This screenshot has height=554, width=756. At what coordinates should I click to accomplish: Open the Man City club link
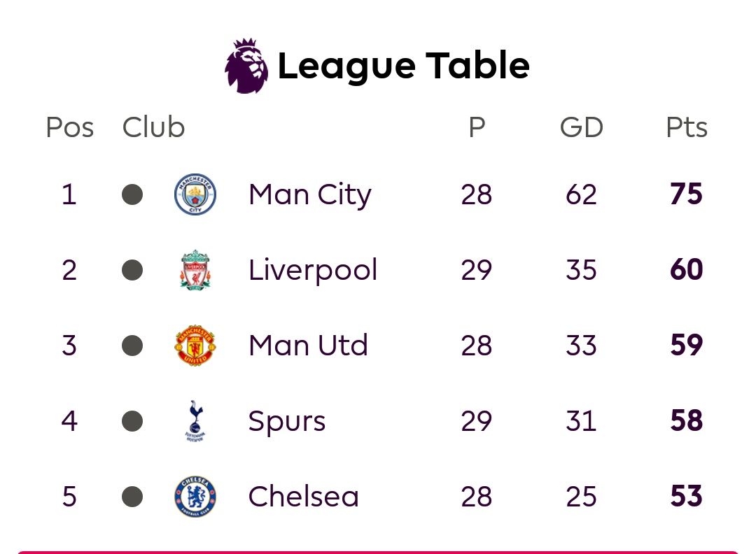click(310, 195)
